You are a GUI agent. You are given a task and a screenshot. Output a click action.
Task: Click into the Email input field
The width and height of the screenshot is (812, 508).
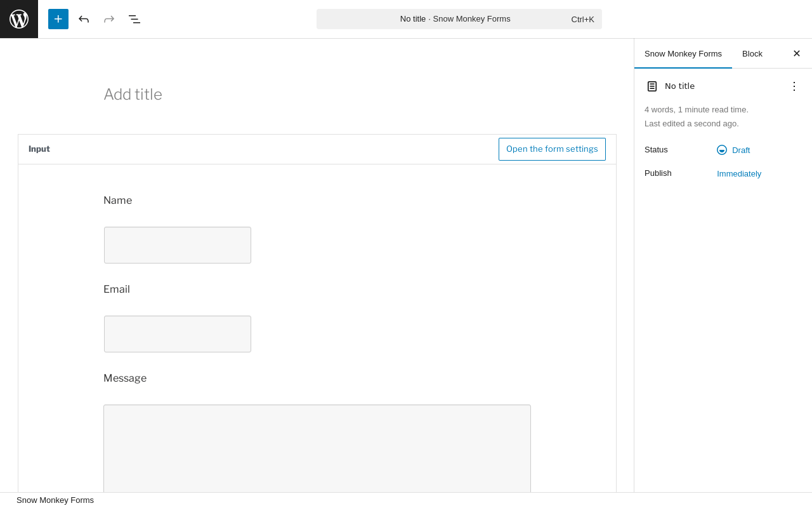click(x=178, y=334)
